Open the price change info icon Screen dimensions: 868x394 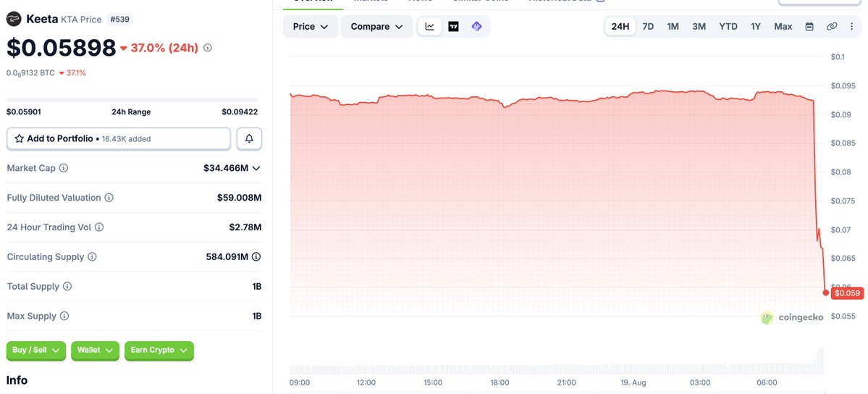(x=208, y=49)
